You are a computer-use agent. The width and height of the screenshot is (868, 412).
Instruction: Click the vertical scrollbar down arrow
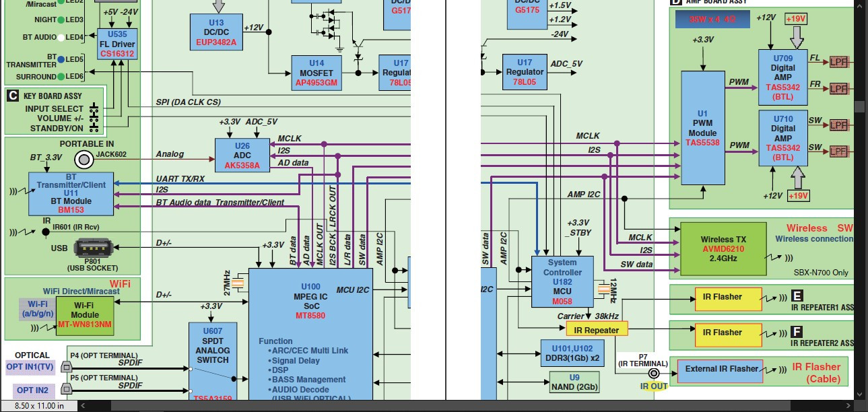coord(860,393)
